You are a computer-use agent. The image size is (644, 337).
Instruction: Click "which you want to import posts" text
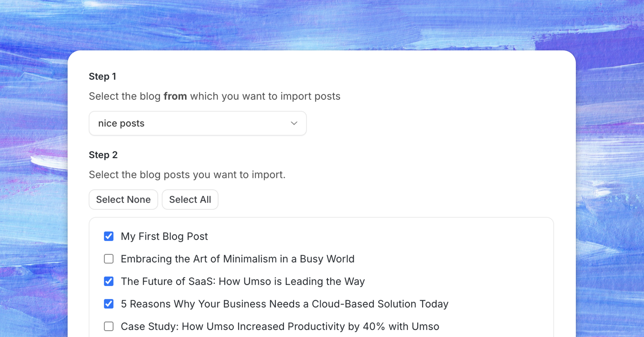pyautogui.click(x=265, y=96)
